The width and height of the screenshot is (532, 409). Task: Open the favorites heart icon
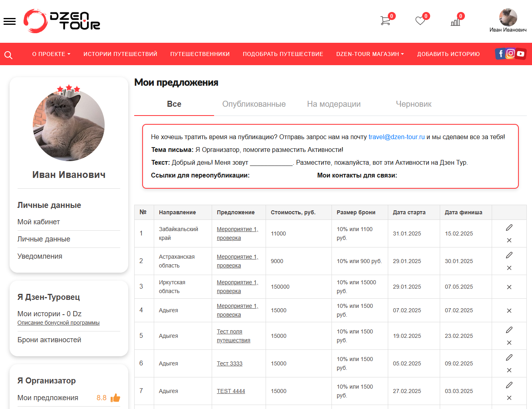point(420,20)
